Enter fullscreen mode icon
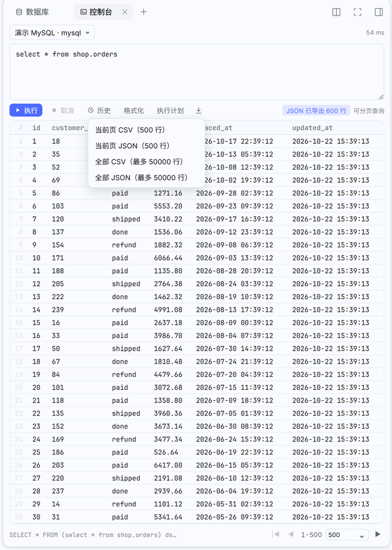Screen dimensions: 392x550 [357, 13]
